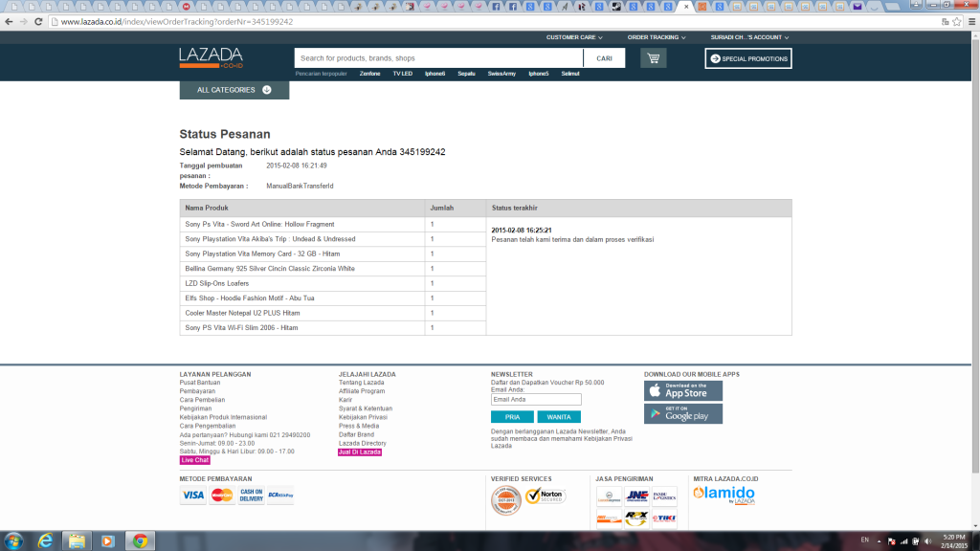Screen dimensions: 980x551
Task: Click the Google Play badge
Action: (x=683, y=413)
